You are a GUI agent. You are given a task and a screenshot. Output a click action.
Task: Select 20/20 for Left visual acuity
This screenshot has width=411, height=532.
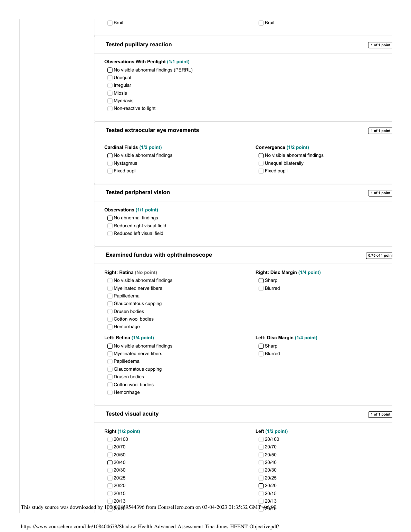261,486
